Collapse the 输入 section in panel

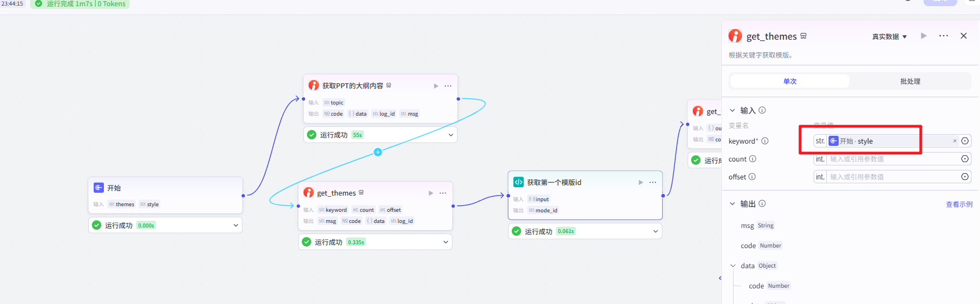[x=732, y=111]
